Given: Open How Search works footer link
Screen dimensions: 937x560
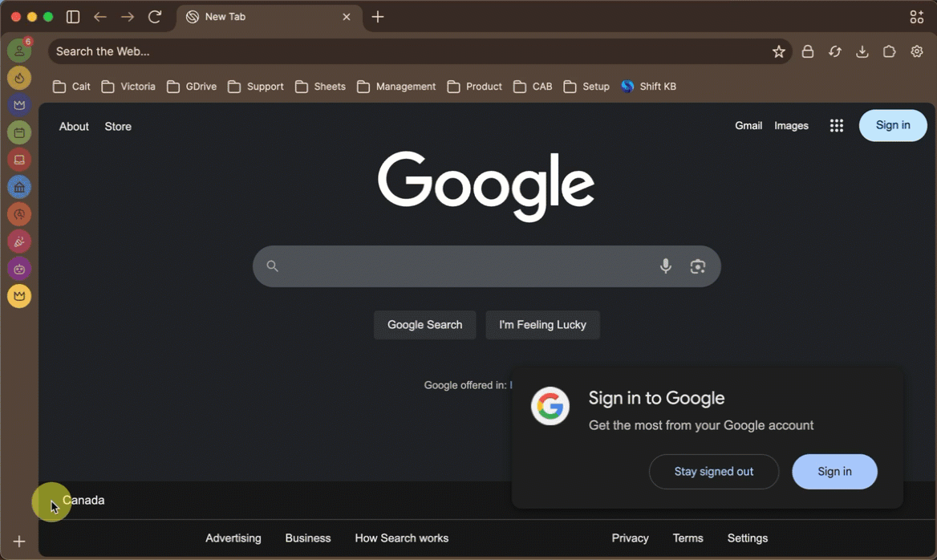Looking at the screenshot, I should coord(402,538).
